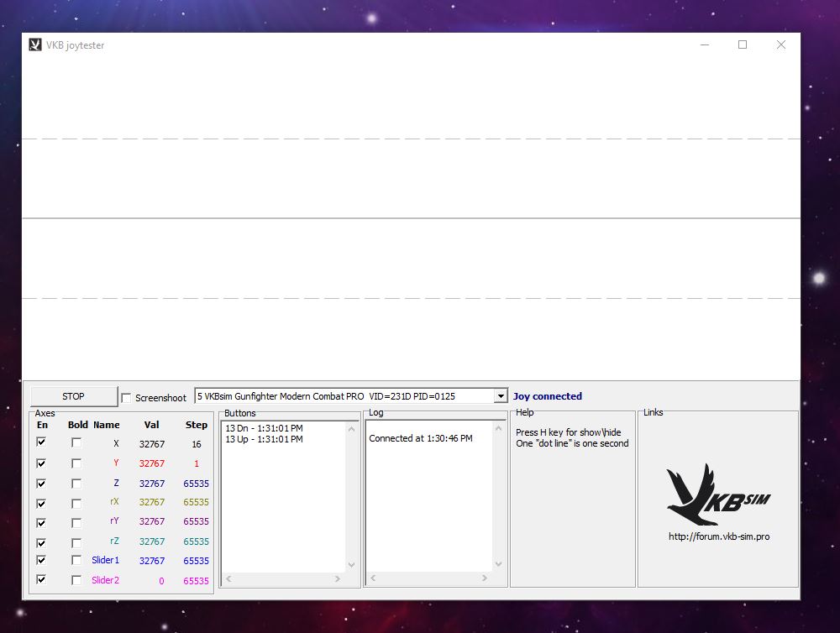
Task: Select the '13 Dn - 1:31:01 PM' button entry
Action: coord(264,428)
